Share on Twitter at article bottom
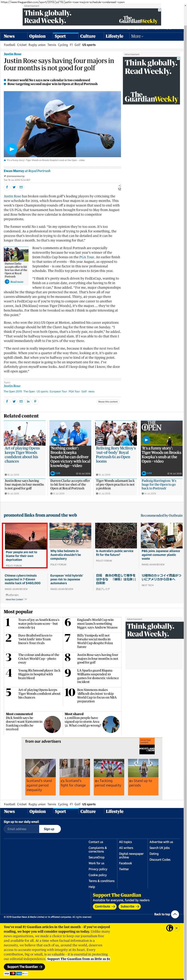Image resolution: width=187 pixels, height=980 pixels. (x=14, y=401)
